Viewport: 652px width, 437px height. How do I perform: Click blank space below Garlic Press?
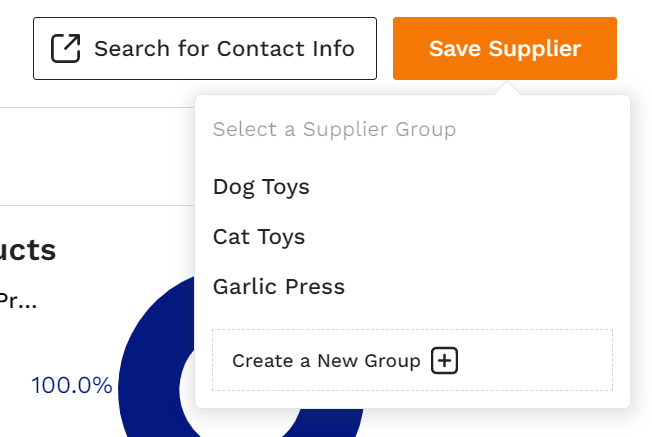[x=412, y=314]
